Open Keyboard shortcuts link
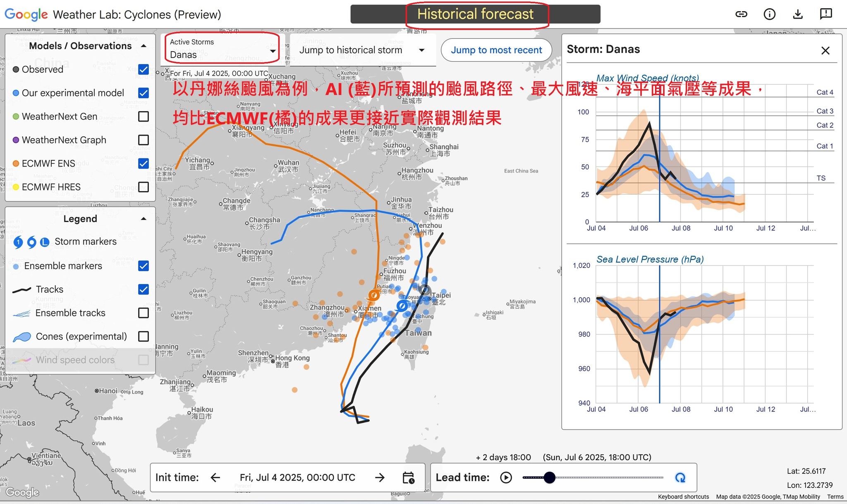The height and width of the screenshot is (504, 847). click(683, 497)
